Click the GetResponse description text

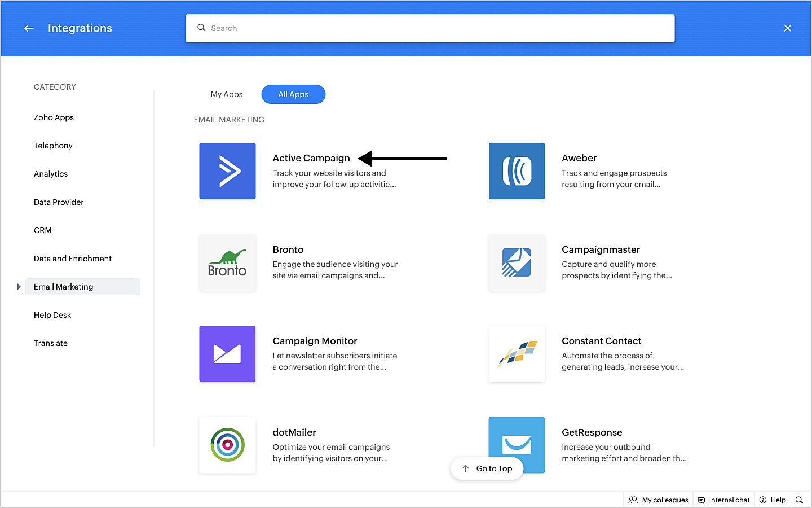(x=624, y=453)
